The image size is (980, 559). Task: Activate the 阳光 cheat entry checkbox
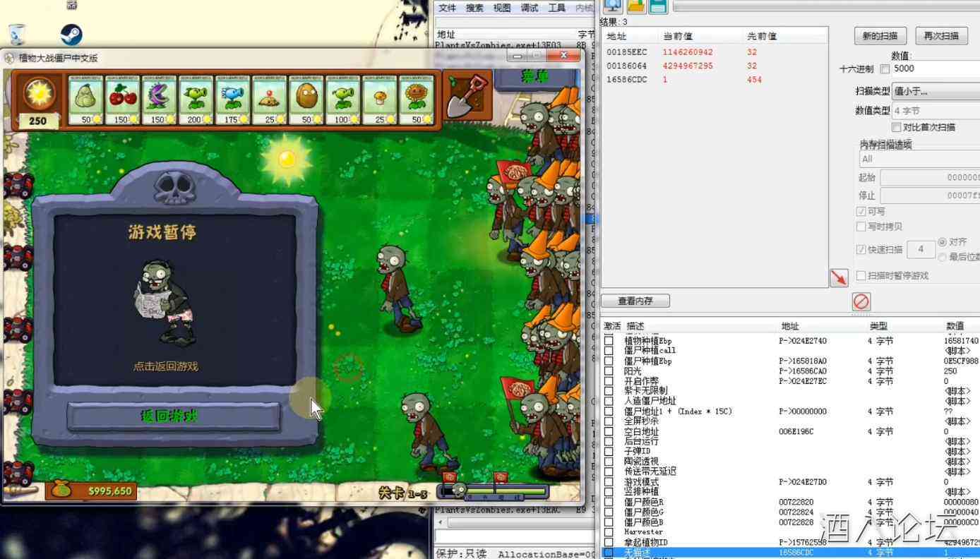(609, 371)
